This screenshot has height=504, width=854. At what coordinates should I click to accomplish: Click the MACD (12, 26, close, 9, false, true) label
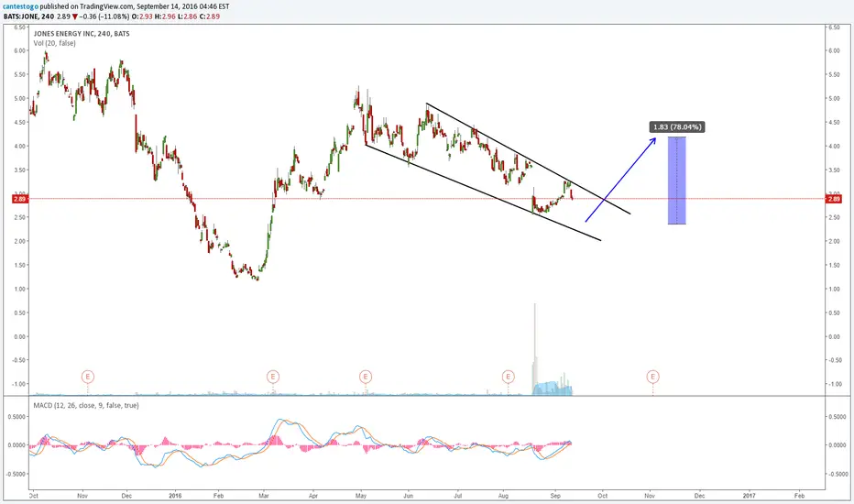[86, 405]
